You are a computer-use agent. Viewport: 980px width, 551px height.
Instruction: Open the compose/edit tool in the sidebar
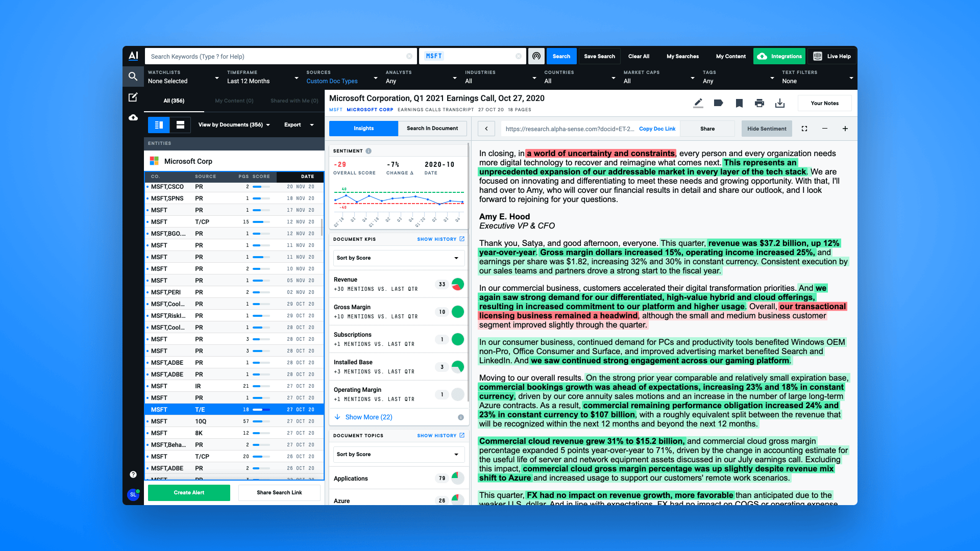pyautogui.click(x=133, y=97)
